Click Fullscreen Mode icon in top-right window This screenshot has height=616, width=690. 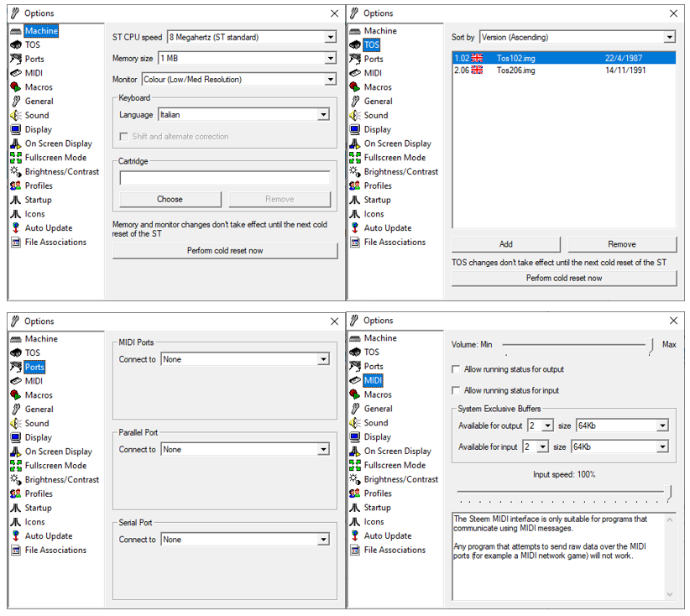coord(355,158)
